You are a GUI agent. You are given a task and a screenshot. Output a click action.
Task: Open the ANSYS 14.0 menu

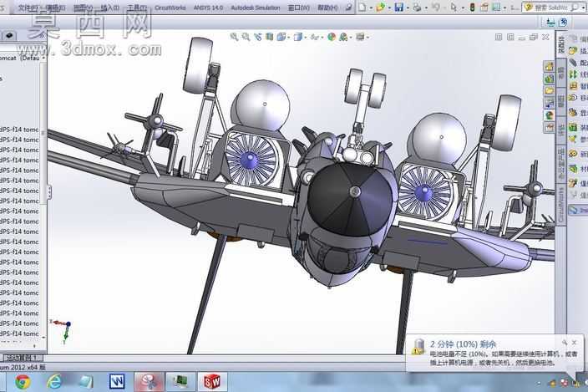pyautogui.click(x=208, y=8)
